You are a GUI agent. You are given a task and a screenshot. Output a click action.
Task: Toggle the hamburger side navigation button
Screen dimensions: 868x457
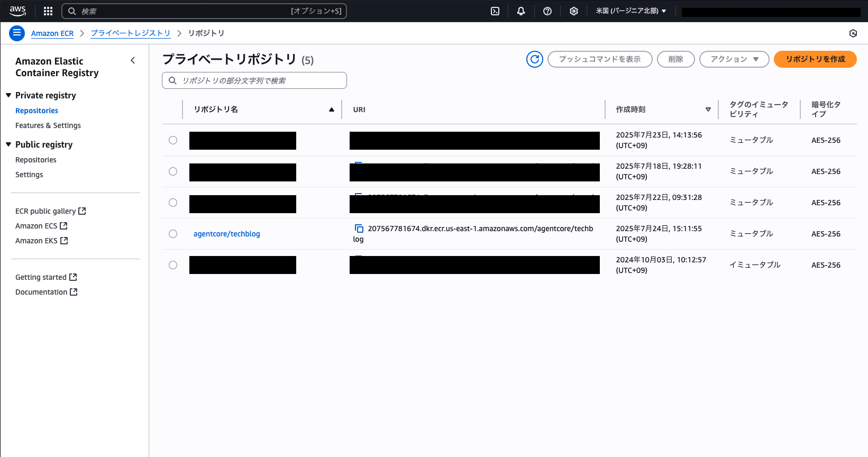[17, 33]
